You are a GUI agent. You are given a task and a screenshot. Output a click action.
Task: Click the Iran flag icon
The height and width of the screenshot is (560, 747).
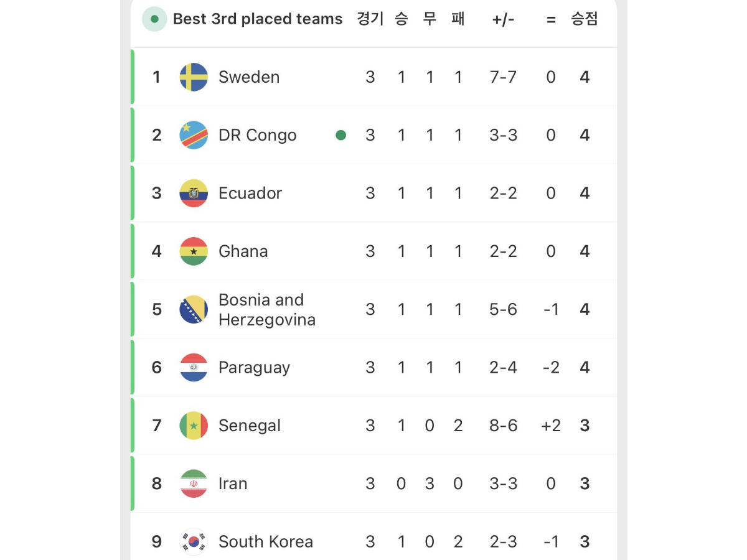pyautogui.click(x=194, y=483)
